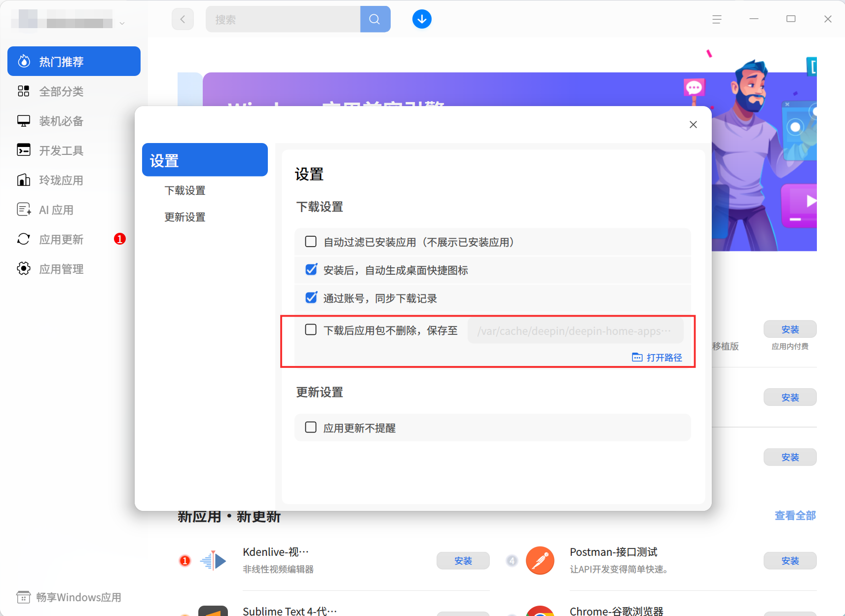Jump to 更新设置 in dialog sidebar
This screenshot has width=845, height=616.
(x=185, y=217)
